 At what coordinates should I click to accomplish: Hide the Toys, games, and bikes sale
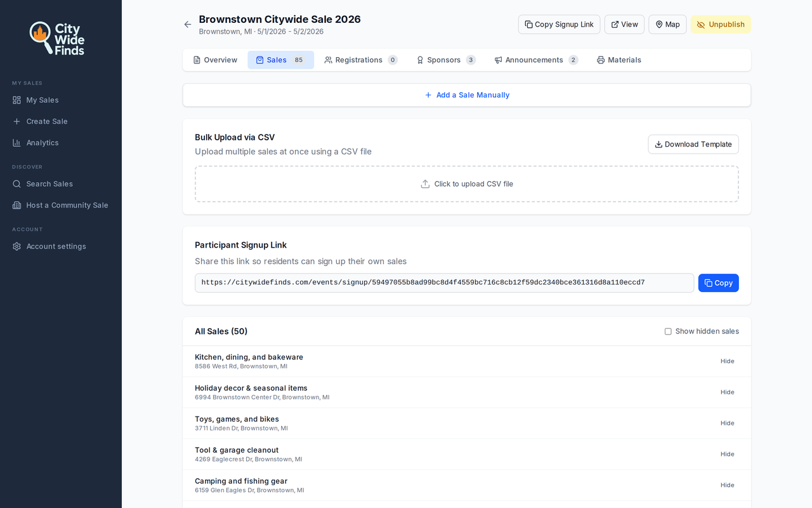click(x=728, y=424)
